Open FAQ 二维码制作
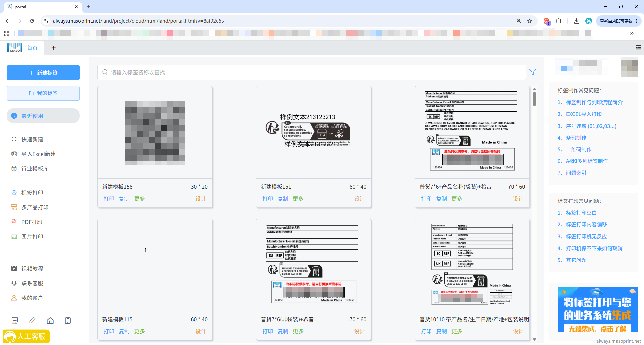The width and height of the screenshot is (644, 345). [575, 149]
